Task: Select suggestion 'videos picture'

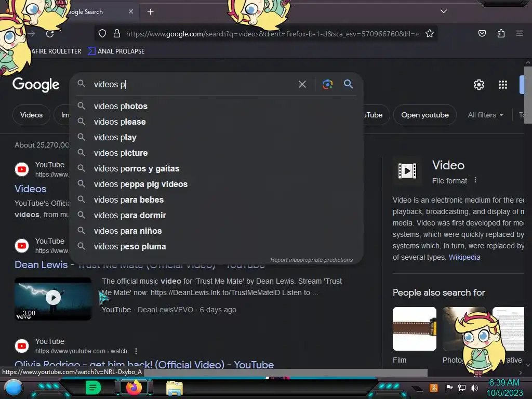Action: (x=217, y=153)
